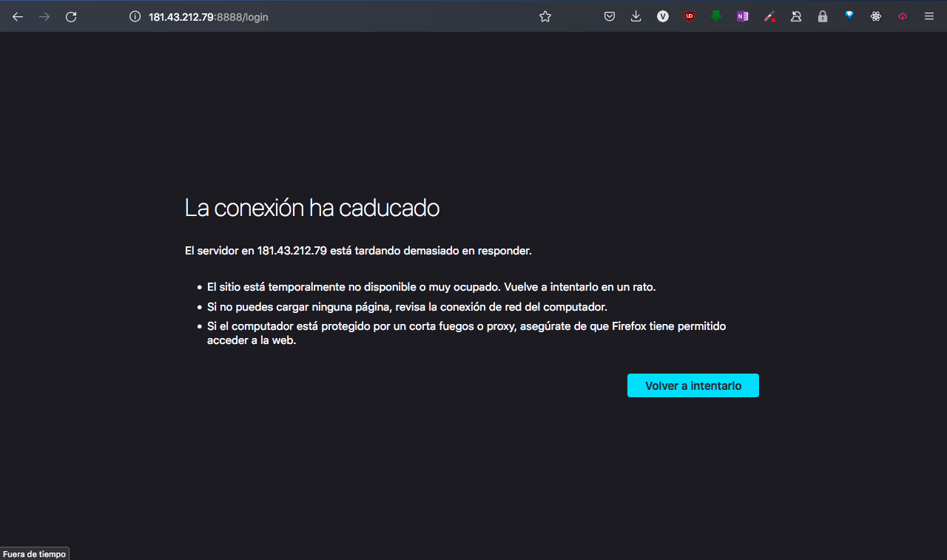Open the OneNote clipper extension
Viewport: 947px width, 560px height.
(x=743, y=16)
